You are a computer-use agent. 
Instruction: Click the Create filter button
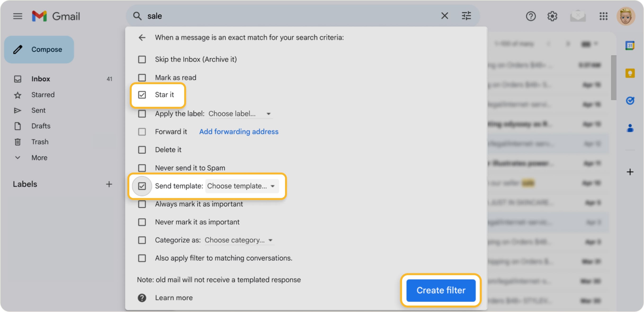pos(441,290)
